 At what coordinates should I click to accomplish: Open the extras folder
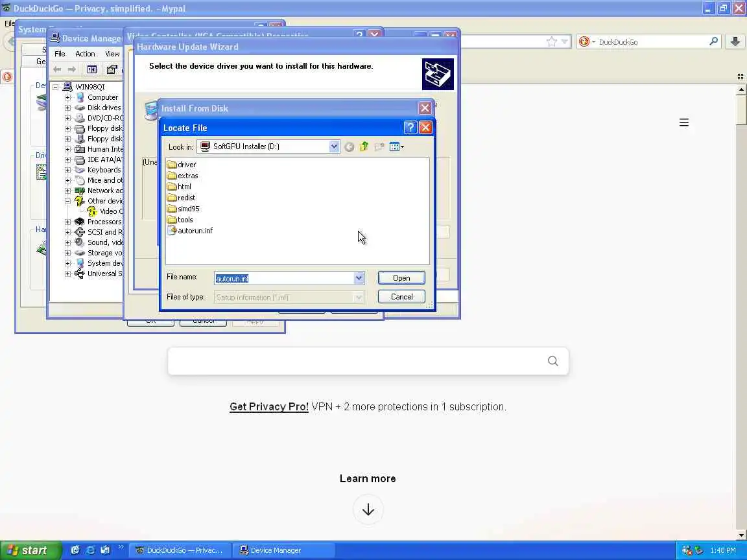[x=182, y=176]
